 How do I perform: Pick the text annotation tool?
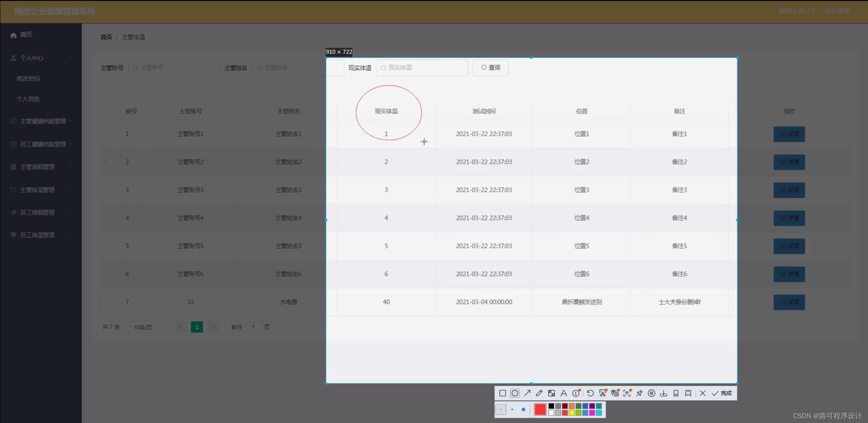(563, 393)
